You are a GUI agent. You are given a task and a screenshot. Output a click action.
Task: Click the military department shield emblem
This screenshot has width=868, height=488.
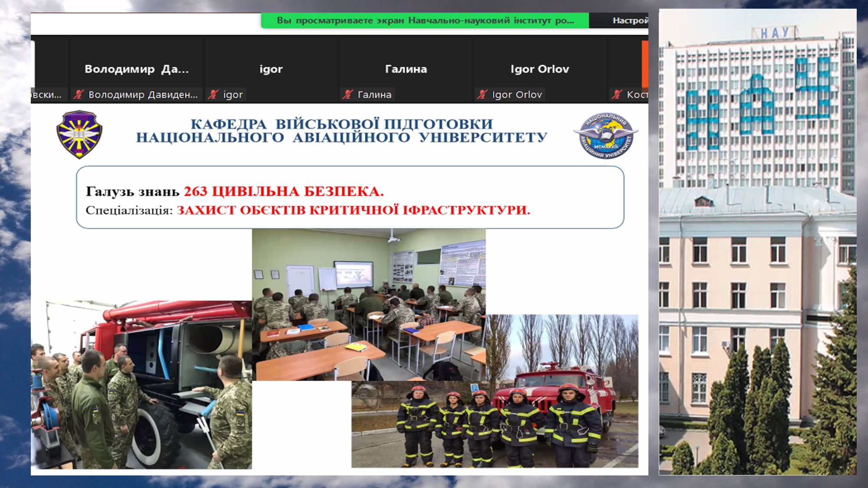(79, 134)
